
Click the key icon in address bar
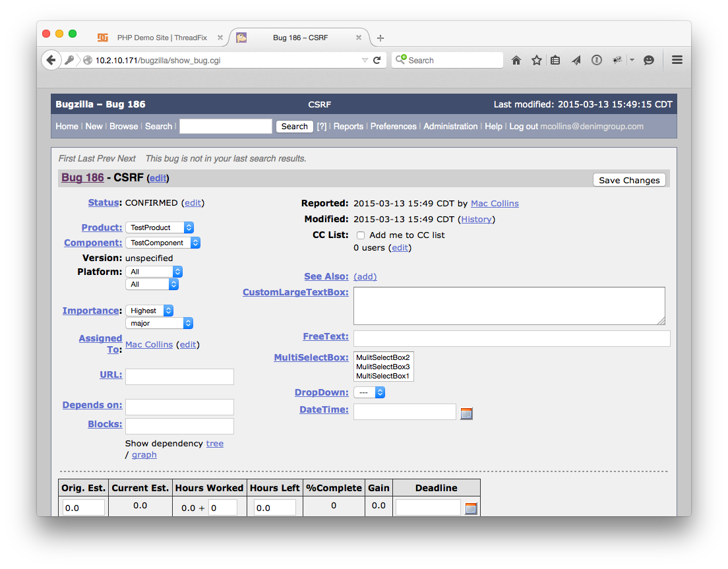[69, 60]
